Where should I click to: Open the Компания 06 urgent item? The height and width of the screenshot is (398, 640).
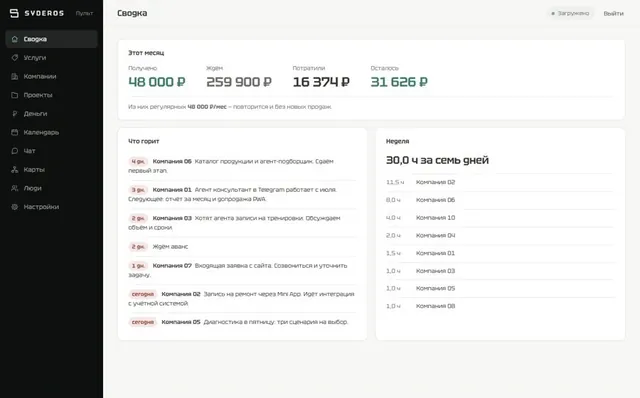tap(242, 166)
